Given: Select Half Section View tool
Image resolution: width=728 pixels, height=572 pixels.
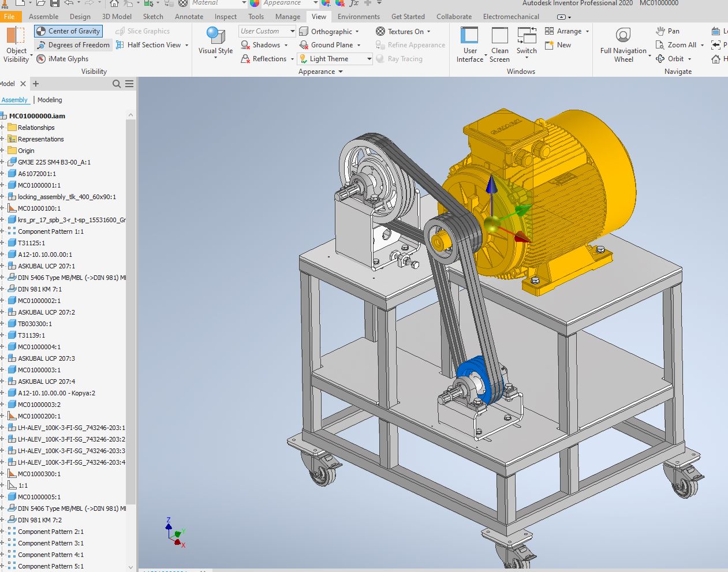Looking at the screenshot, I should click(148, 45).
